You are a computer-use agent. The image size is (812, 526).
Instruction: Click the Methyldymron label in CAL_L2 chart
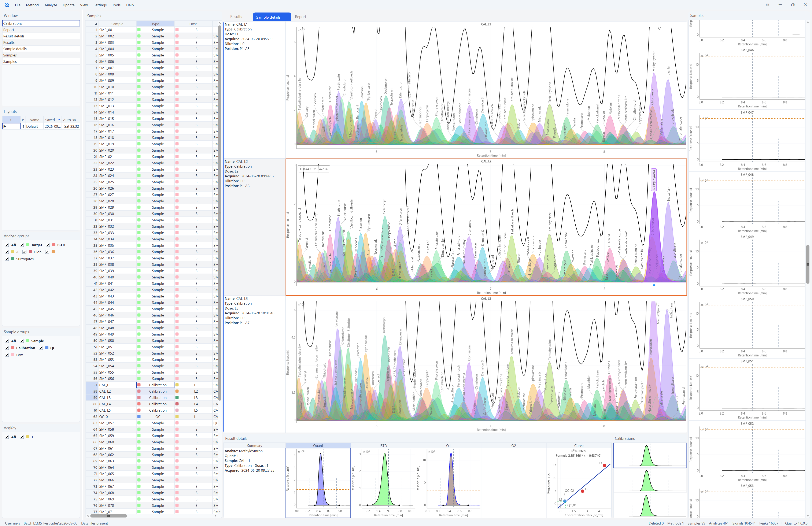coord(654,180)
